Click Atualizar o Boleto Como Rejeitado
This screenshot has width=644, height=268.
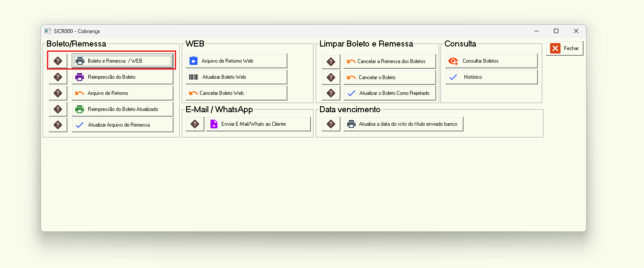389,93
